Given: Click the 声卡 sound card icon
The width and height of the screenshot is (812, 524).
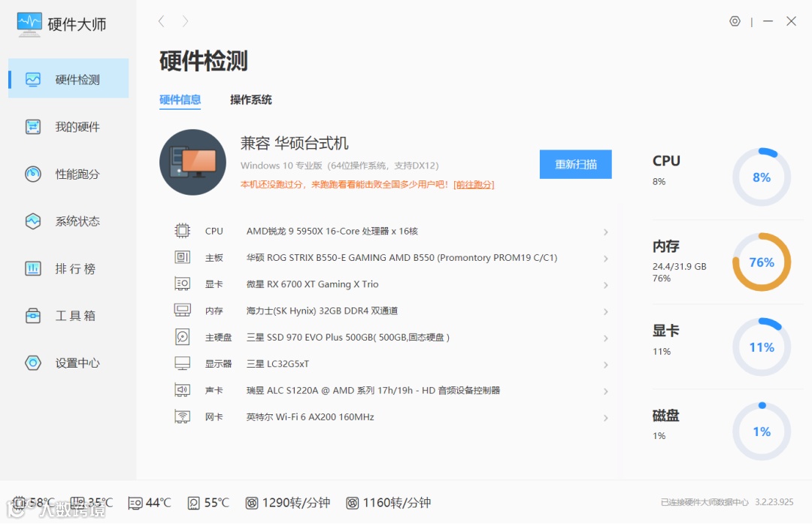Looking at the screenshot, I should (182, 390).
